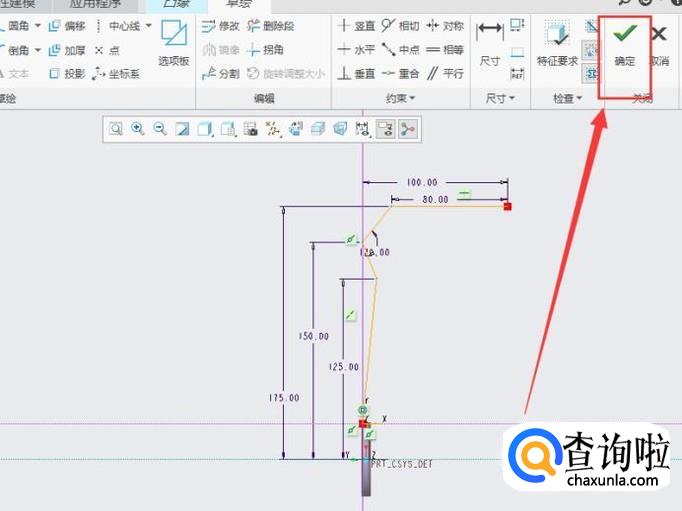Select the 175.00 dimension value in sketch

tap(284, 397)
